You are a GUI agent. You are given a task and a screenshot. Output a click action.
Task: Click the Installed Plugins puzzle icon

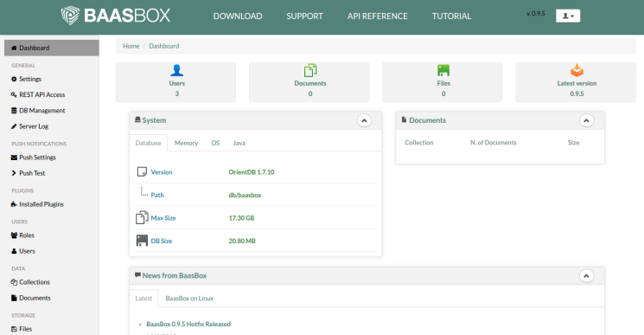pyautogui.click(x=14, y=204)
